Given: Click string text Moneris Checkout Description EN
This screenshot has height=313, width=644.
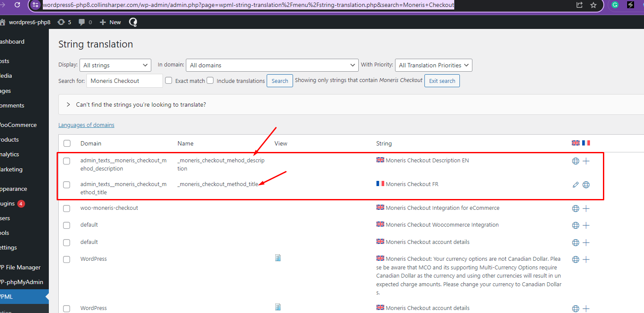Looking at the screenshot, I should pos(427,160).
